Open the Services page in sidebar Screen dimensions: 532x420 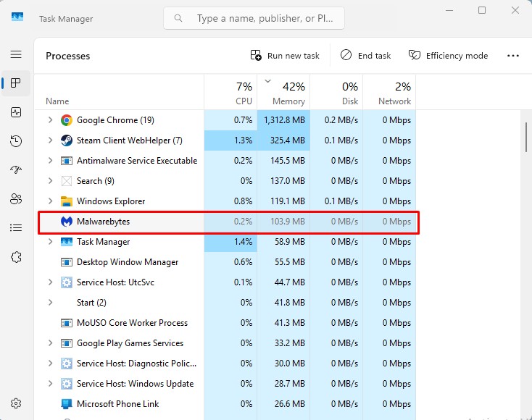(x=16, y=257)
